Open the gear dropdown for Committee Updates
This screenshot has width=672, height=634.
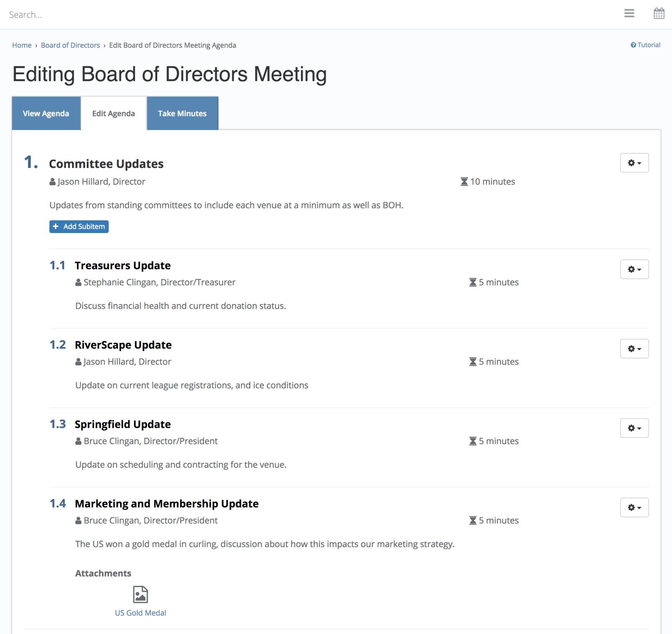[x=635, y=163]
